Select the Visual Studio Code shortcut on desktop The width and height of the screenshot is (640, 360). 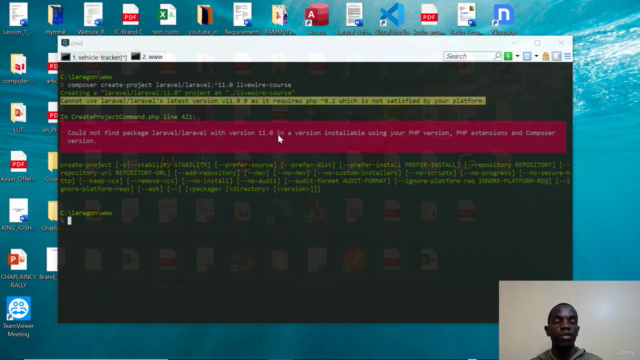[392, 19]
